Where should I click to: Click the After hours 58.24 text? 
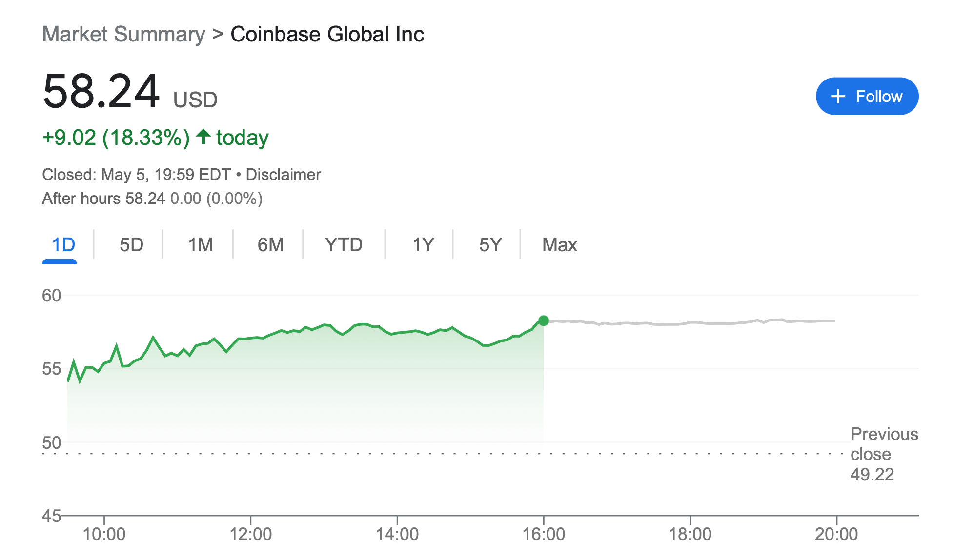[103, 199]
